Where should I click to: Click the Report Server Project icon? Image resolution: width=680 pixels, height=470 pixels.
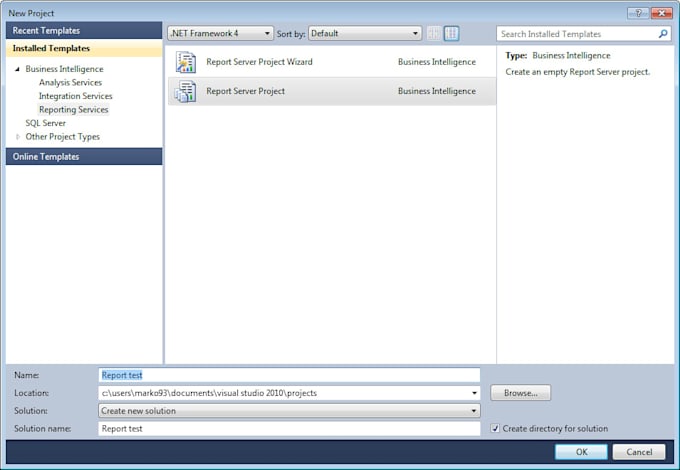(x=186, y=91)
